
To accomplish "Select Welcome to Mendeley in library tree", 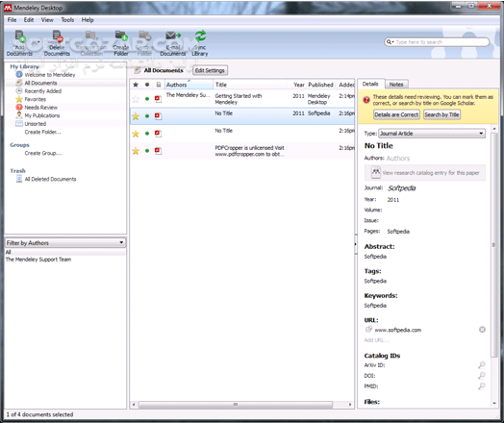I will pos(50,75).
